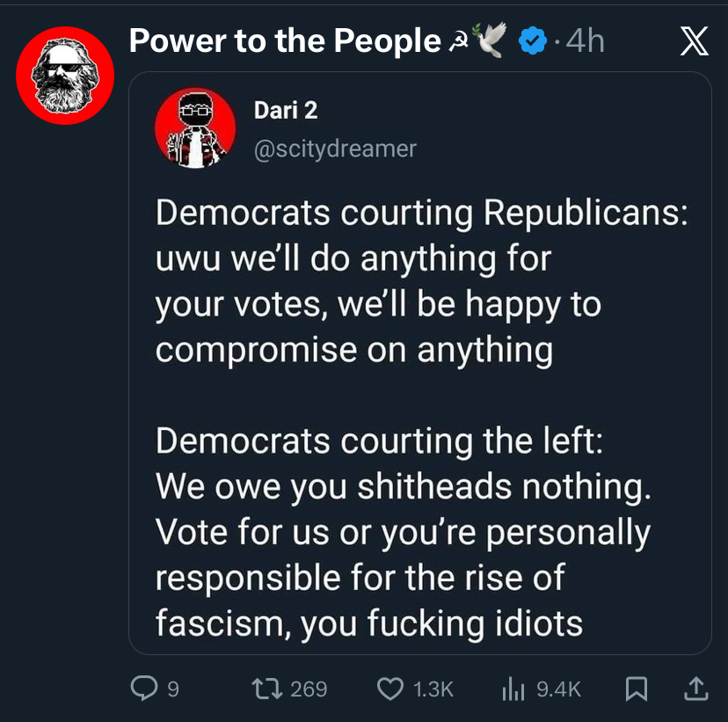Click the Dari 2 display name
The image size is (728, 722).
pos(285,111)
